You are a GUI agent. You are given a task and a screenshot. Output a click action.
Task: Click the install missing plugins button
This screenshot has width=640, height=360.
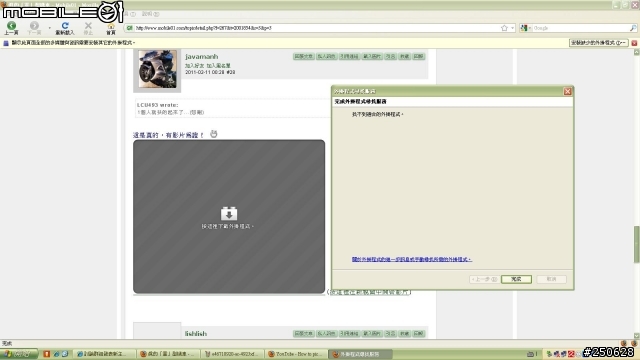point(598,42)
